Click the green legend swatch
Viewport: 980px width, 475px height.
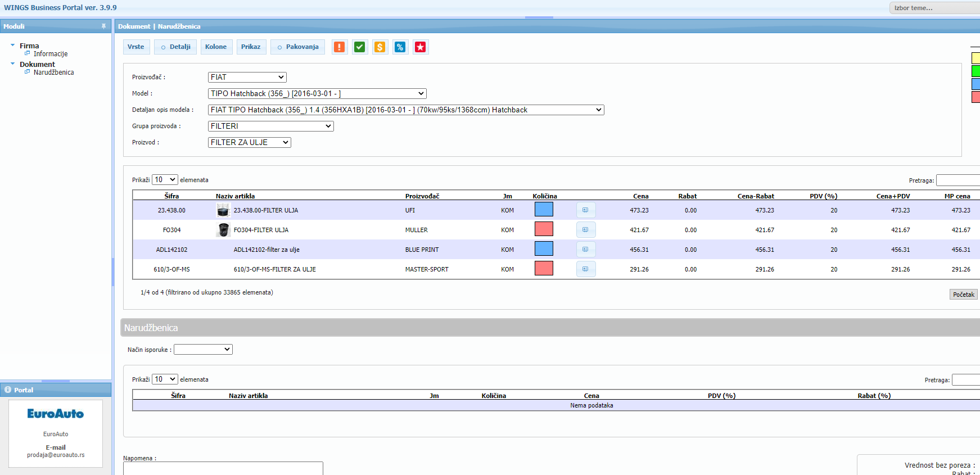point(976,71)
